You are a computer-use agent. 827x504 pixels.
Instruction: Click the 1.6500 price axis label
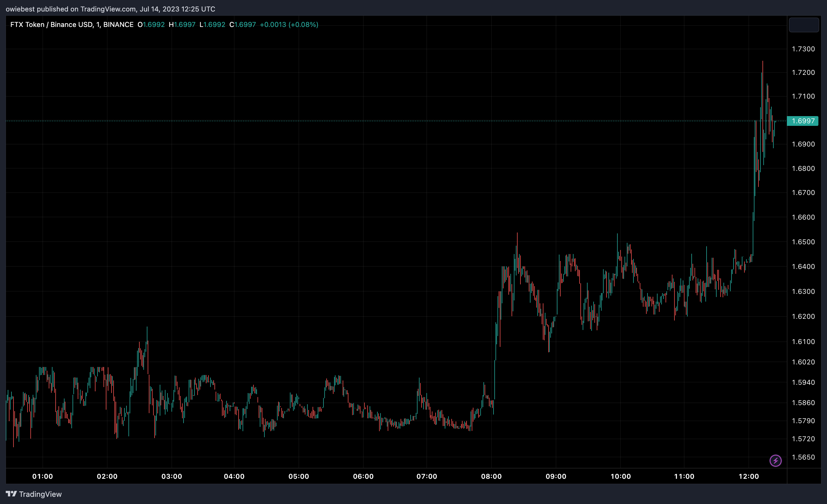[x=803, y=242]
